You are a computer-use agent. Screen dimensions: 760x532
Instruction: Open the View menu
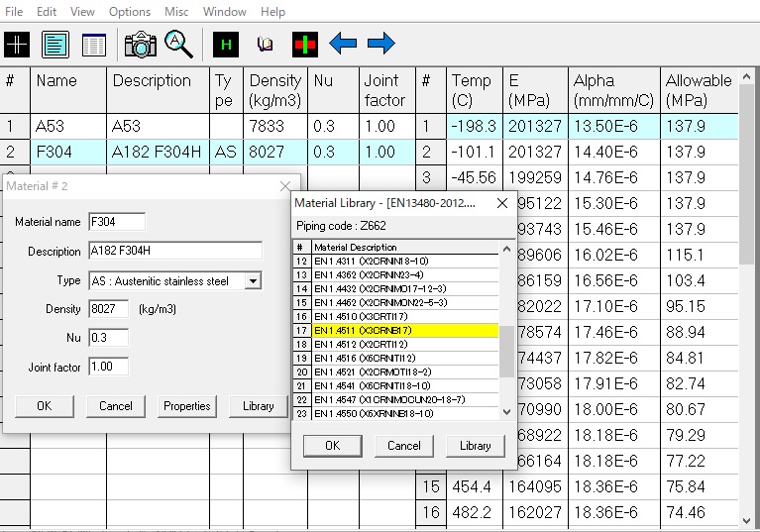click(x=82, y=12)
